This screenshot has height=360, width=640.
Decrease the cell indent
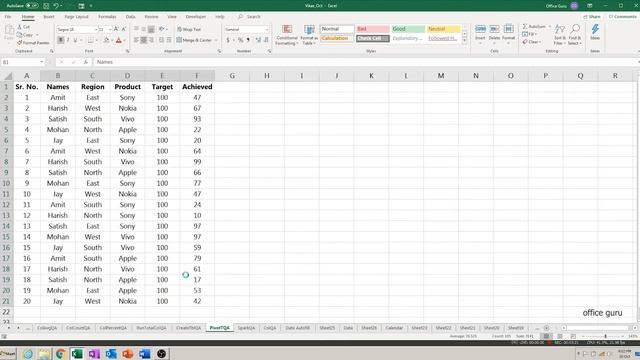click(x=162, y=40)
